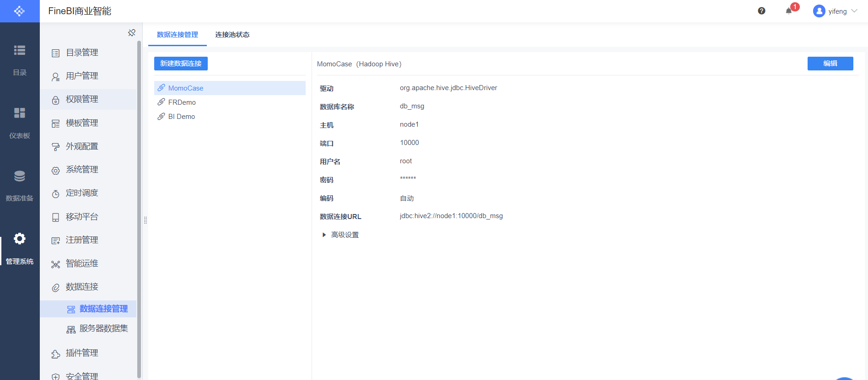The image size is (868, 380).
Task: Open the 数据准备 data preparation icon
Action: [x=20, y=176]
